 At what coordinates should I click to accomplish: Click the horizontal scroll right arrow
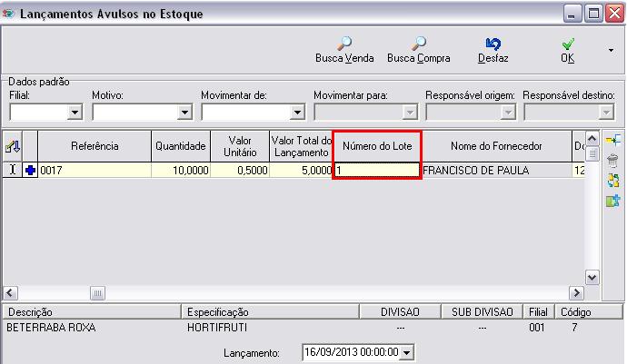tap(576, 293)
